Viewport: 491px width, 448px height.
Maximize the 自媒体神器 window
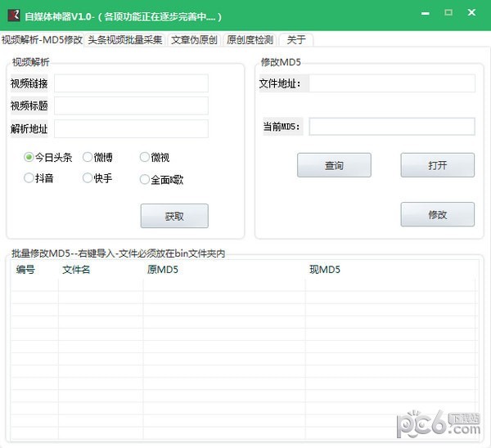click(448, 12)
